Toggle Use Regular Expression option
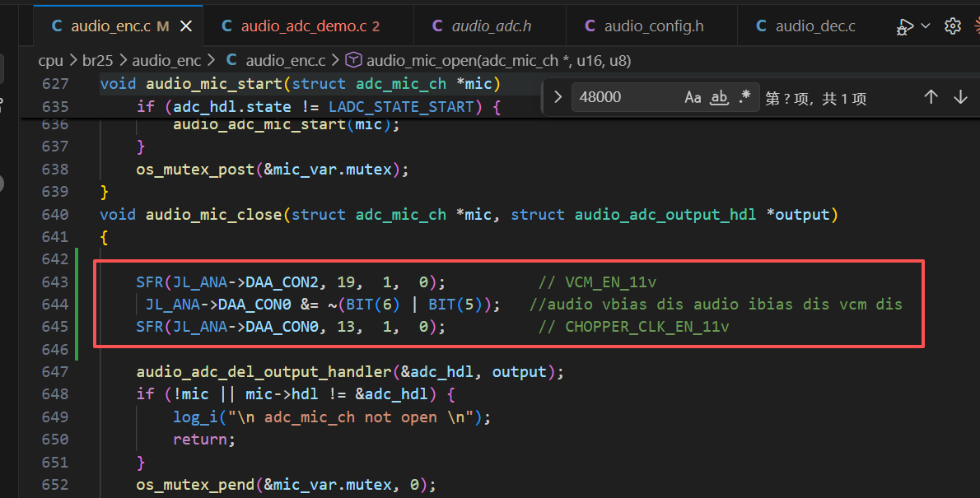This screenshot has width=980, height=498. click(x=744, y=97)
